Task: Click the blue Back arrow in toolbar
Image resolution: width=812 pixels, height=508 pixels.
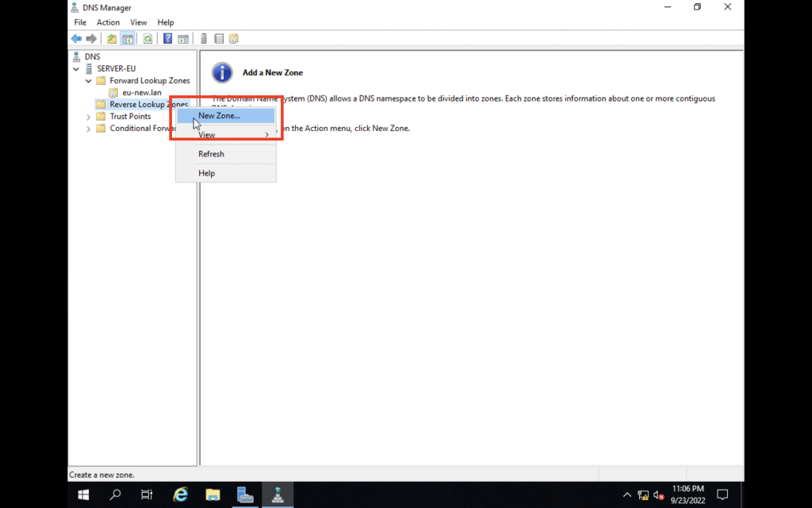Action: (77, 39)
